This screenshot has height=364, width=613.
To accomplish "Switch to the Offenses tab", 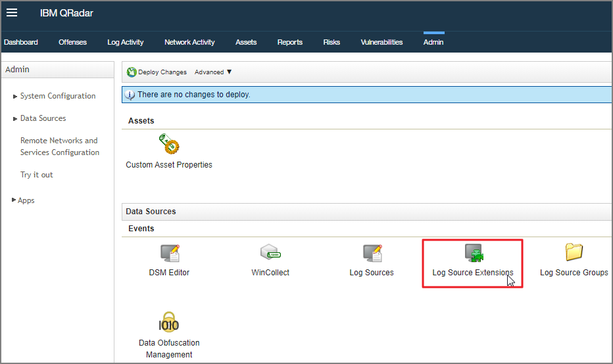I will coord(72,42).
